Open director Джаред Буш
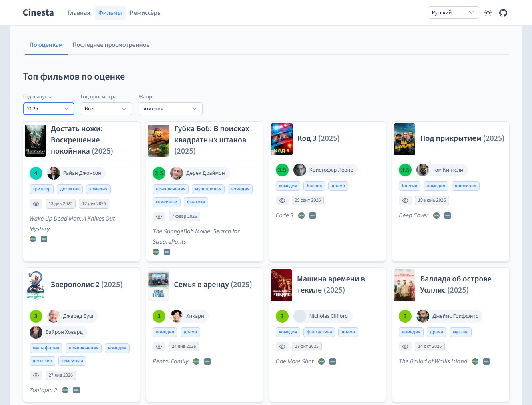This screenshot has height=405, width=532. click(72, 316)
